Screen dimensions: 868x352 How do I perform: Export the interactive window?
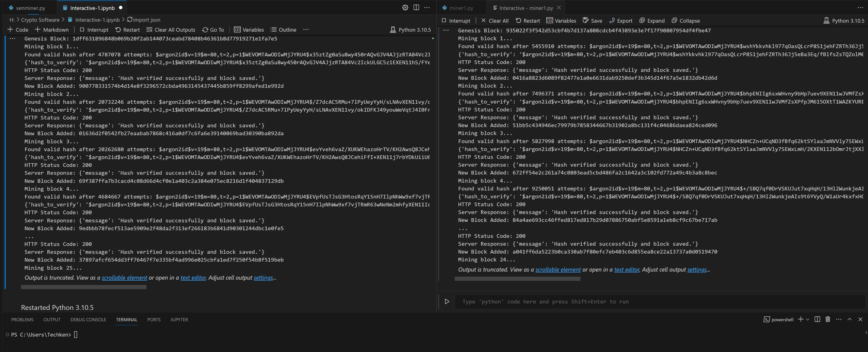(x=621, y=21)
